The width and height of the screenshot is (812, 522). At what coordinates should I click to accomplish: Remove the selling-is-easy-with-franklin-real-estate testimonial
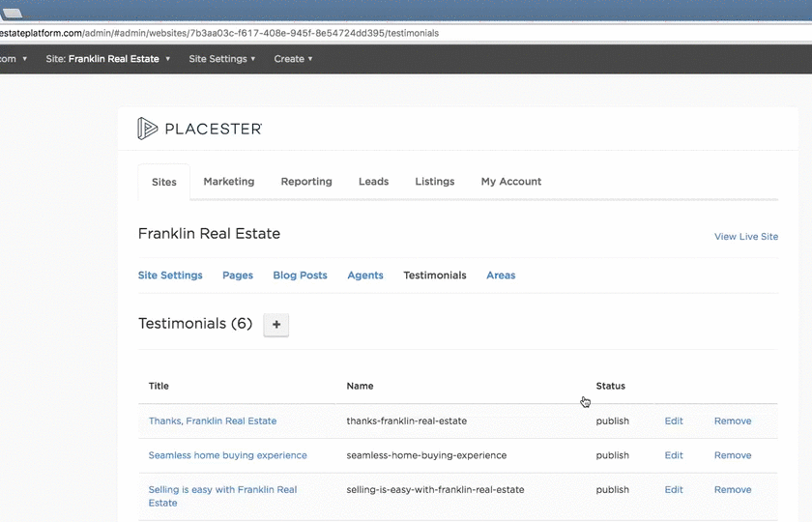click(x=733, y=489)
